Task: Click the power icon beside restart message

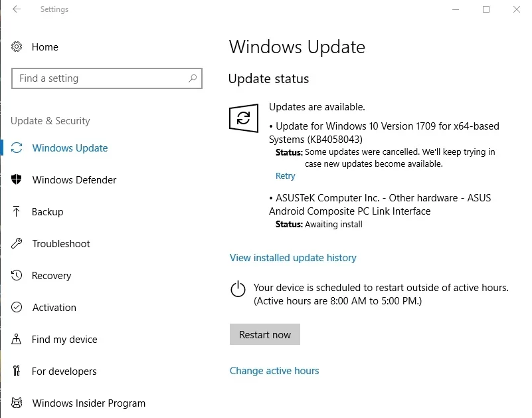Action: click(x=238, y=289)
